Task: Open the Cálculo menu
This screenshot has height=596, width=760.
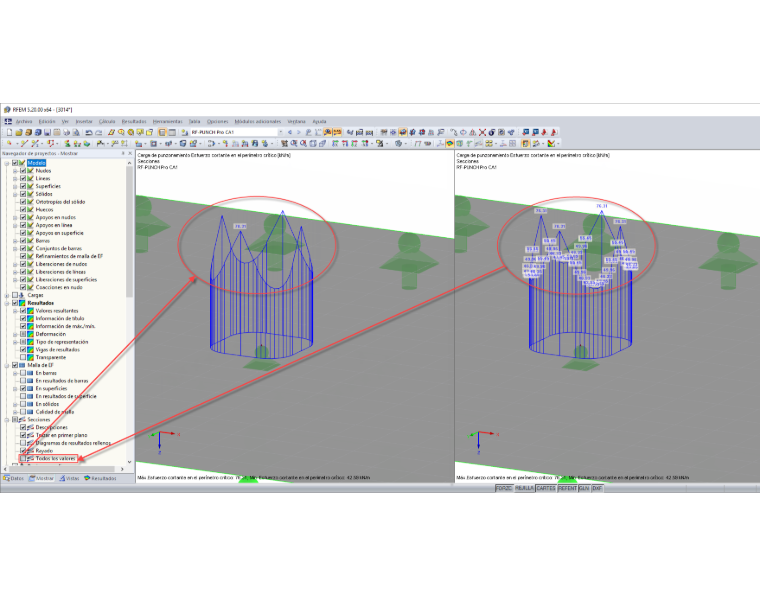Action: (x=107, y=121)
